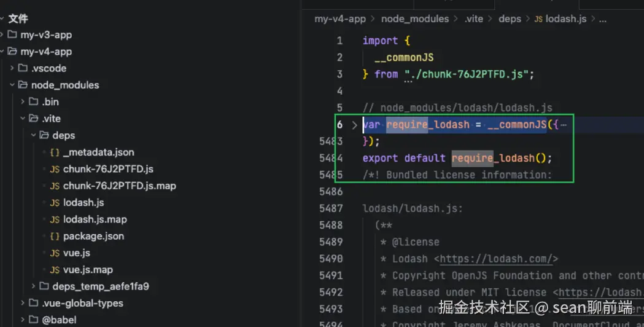Select the .vite folder name in tree
The width and height of the screenshot is (644, 327).
tap(52, 119)
